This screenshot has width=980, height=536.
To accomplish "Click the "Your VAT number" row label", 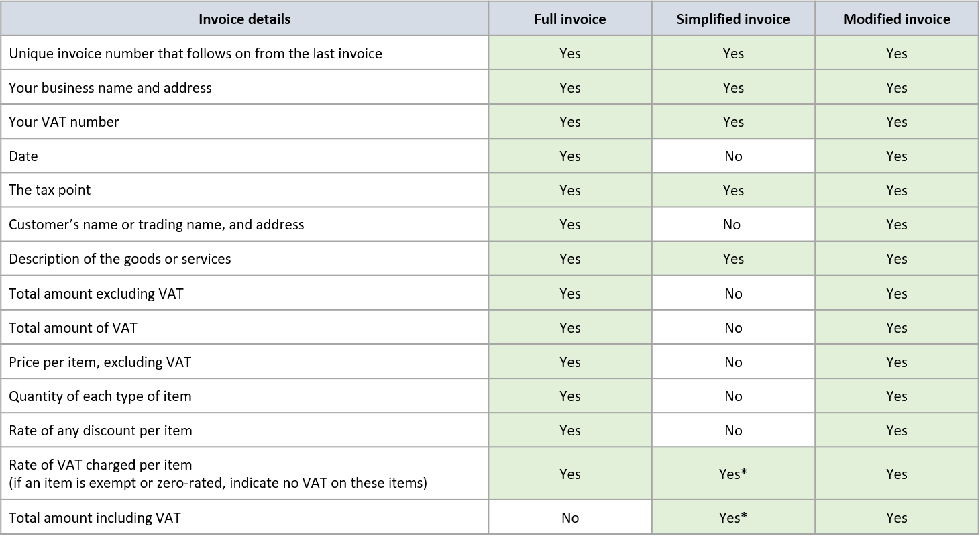I will [64, 122].
